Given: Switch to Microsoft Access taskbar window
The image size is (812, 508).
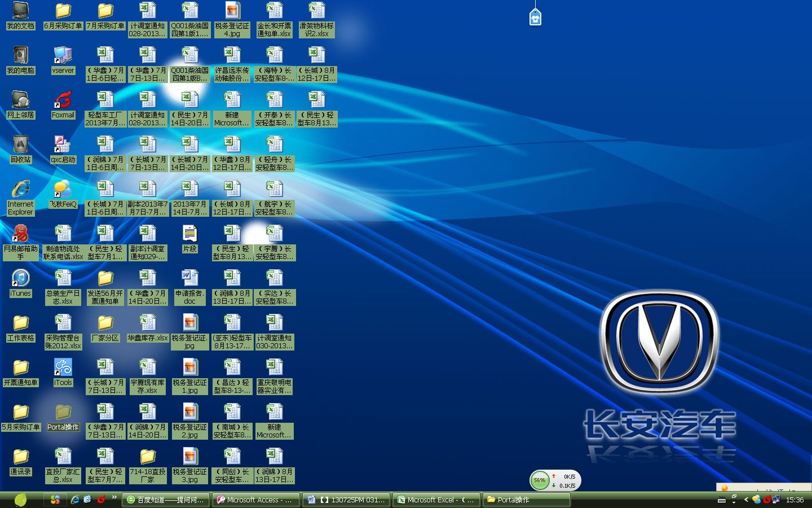Looking at the screenshot, I should [255, 500].
